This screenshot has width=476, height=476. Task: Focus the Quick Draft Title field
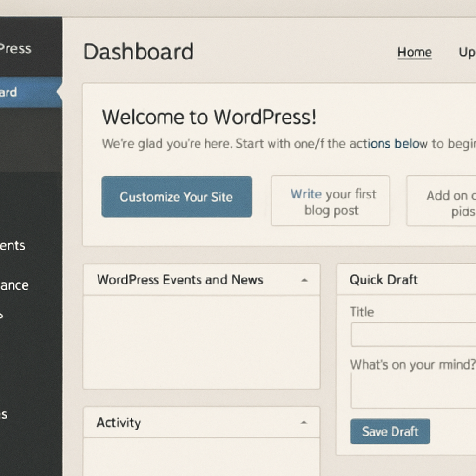[413, 334]
